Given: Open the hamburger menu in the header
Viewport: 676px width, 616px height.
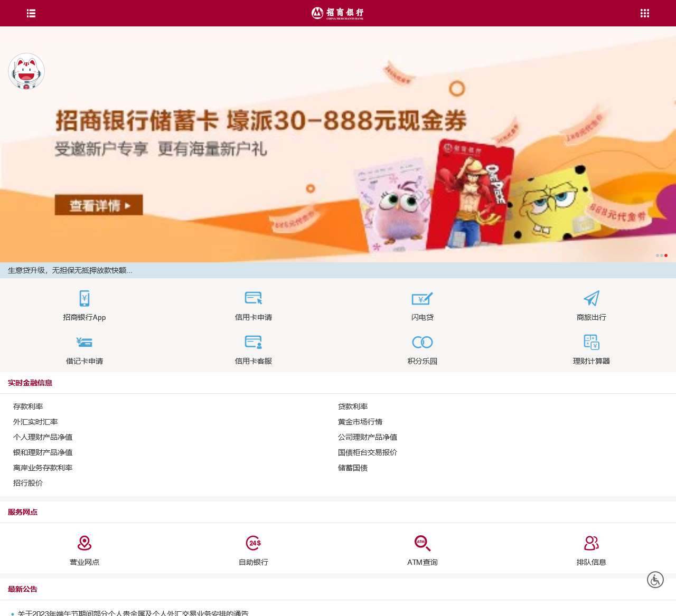Looking at the screenshot, I should [31, 13].
